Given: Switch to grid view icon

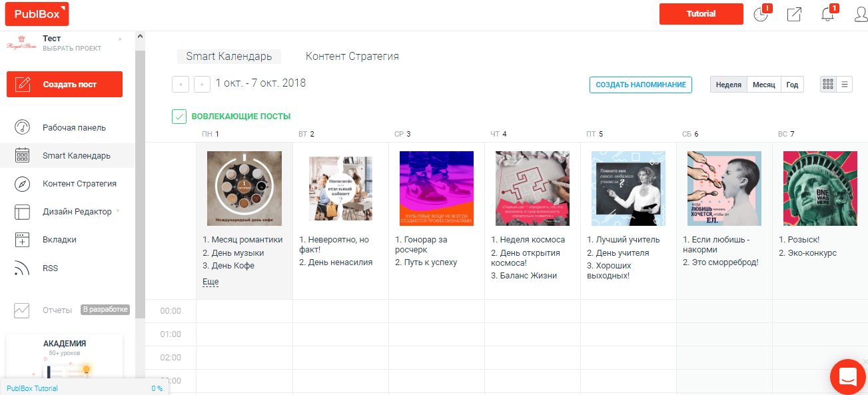Looking at the screenshot, I should (x=828, y=85).
